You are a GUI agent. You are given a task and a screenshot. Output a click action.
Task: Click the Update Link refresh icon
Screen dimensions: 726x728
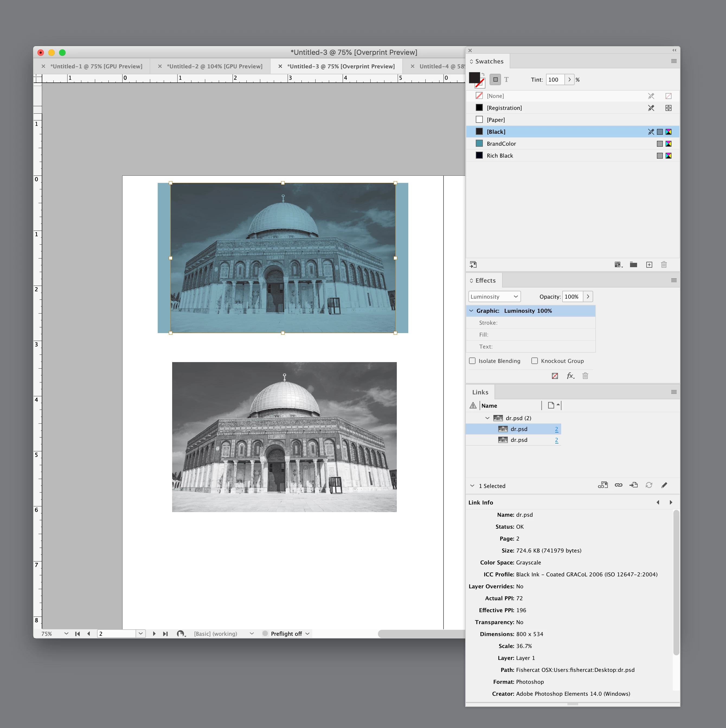coord(649,485)
